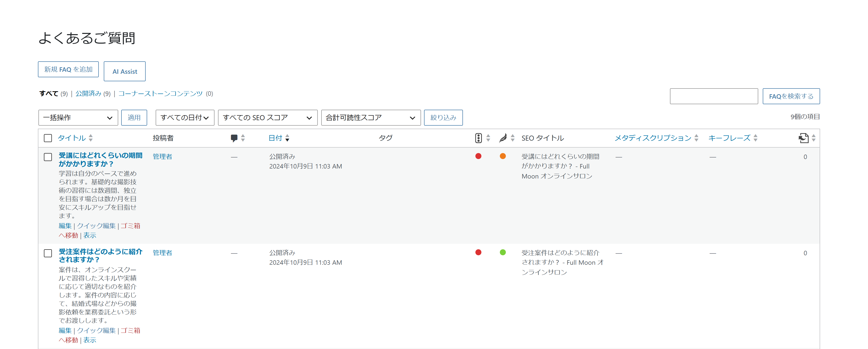Toggle sort arrows beside キーフレーズ header
Viewport: 868px width, 349px height.
(x=756, y=138)
